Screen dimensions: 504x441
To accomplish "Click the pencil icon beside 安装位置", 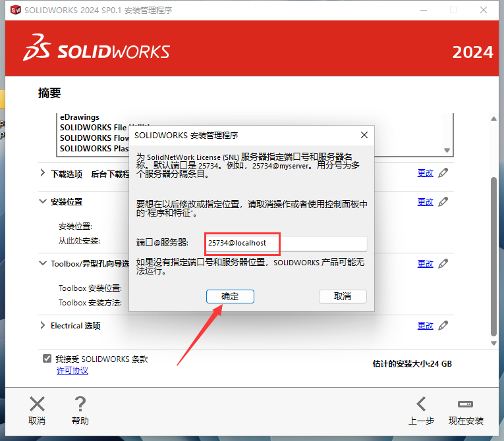I will pos(443,201).
